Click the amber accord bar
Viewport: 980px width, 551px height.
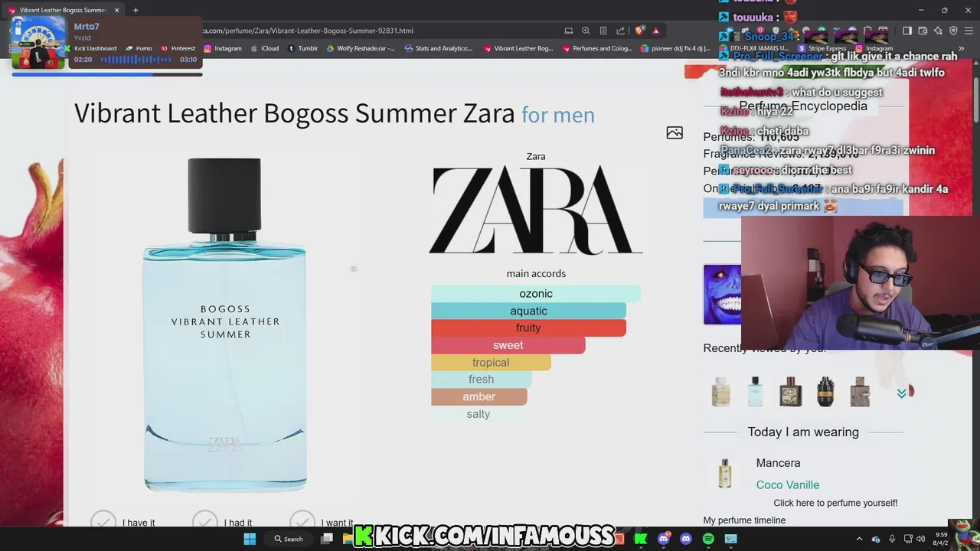(x=479, y=396)
